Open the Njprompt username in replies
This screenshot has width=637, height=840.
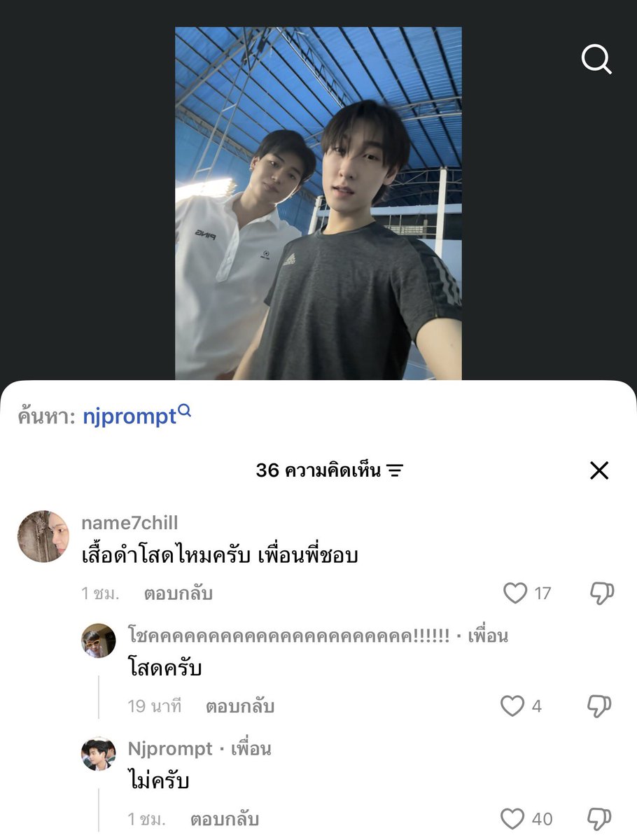pos(170,749)
